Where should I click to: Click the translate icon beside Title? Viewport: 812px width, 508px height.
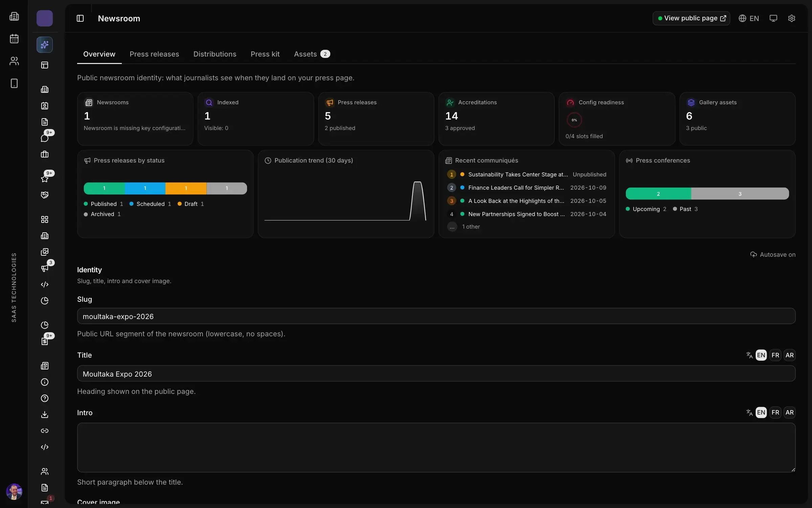click(x=749, y=355)
